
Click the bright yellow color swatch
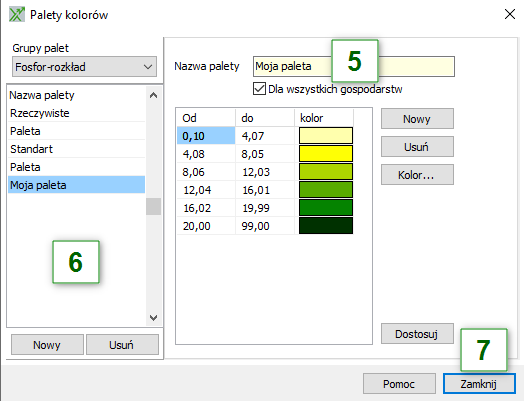pos(325,154)
